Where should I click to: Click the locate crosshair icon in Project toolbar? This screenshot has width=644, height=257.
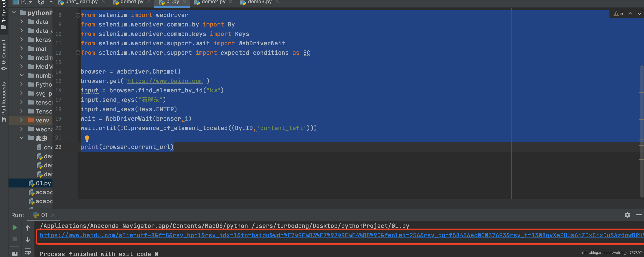coord(41,2)
